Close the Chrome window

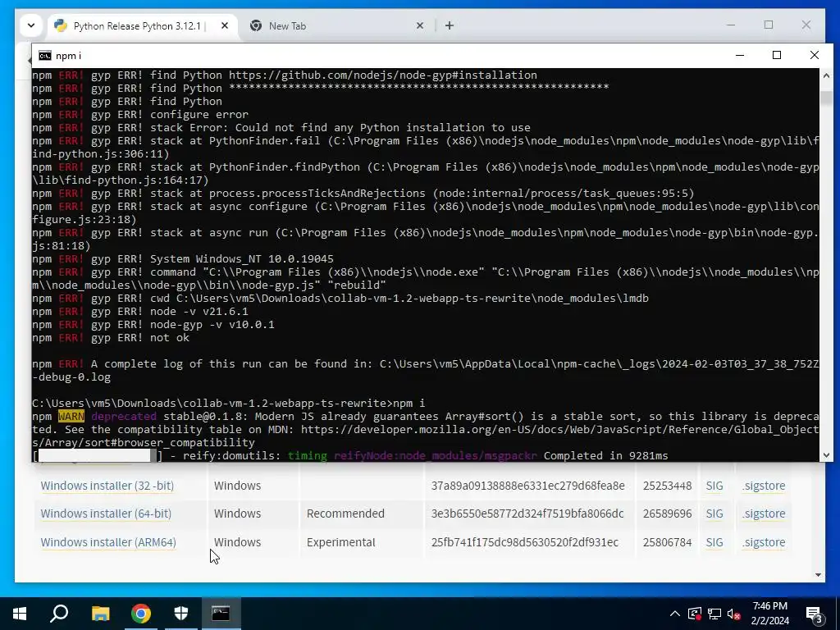[806, 25]
